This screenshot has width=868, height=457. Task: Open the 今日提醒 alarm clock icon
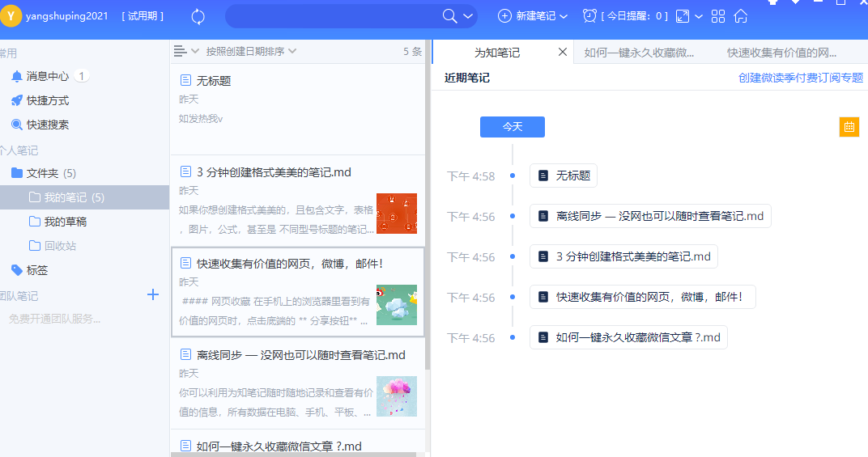pos(589,15)
